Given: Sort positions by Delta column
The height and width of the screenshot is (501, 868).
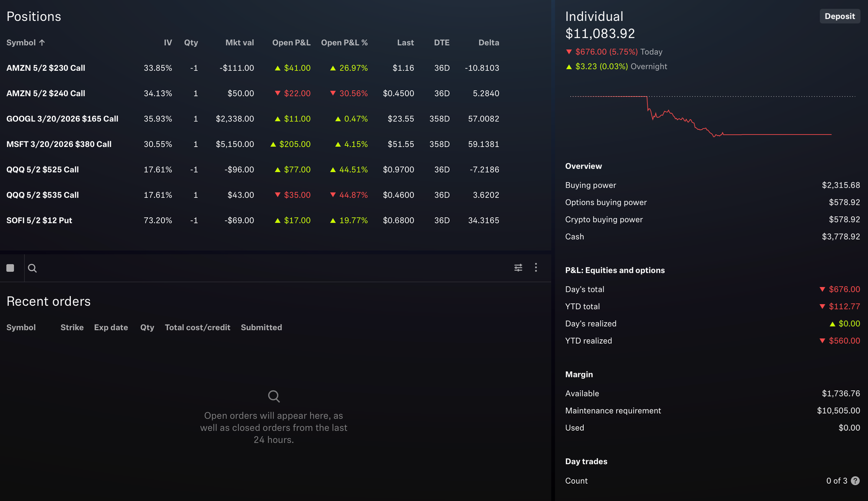Looking at the screenshot, I should click(x=489, y=43).
